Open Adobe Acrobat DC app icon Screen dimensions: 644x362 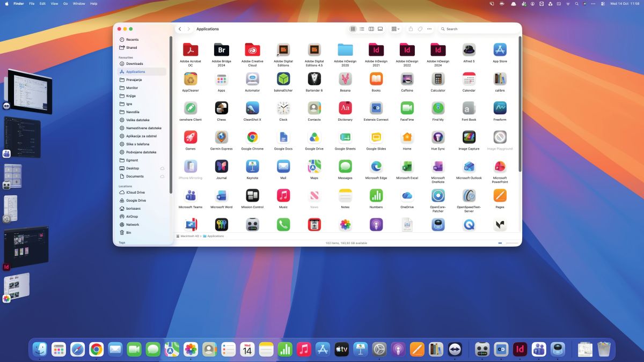click(191, 50)
